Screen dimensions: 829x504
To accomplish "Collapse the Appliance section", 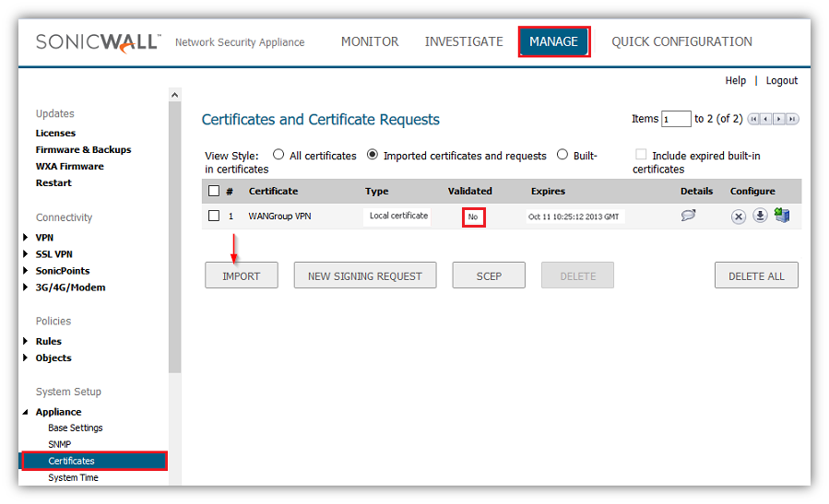I will 26,412.
